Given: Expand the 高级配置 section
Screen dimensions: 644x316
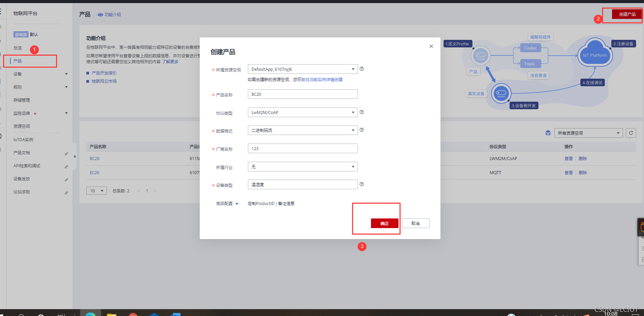Looking at the screenshot, I should [227, 204].
